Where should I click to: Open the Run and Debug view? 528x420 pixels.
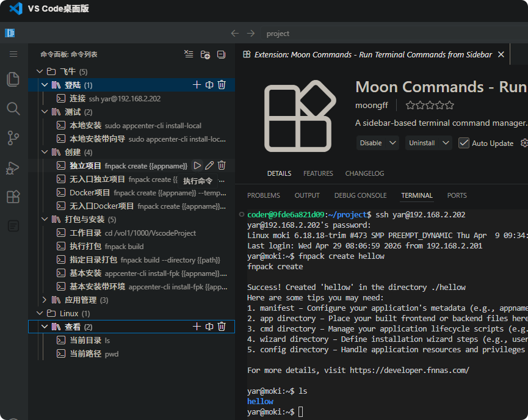13,167
